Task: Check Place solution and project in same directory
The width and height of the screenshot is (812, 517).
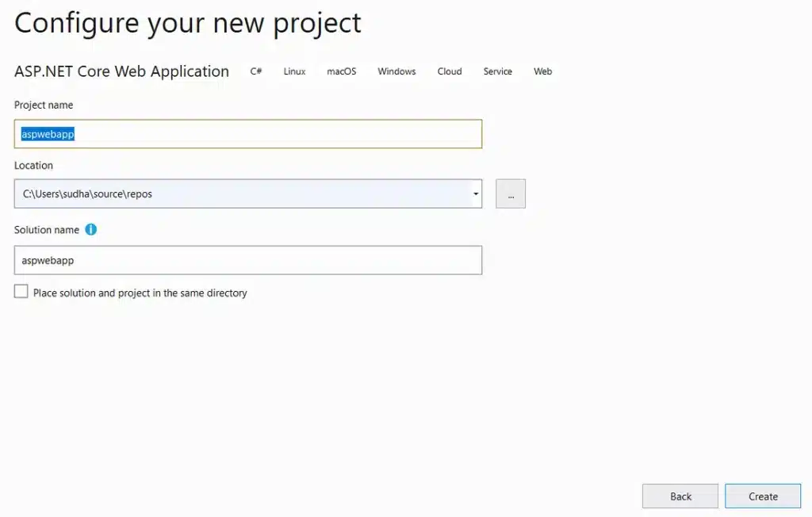Action: click(x=21, y=292)
